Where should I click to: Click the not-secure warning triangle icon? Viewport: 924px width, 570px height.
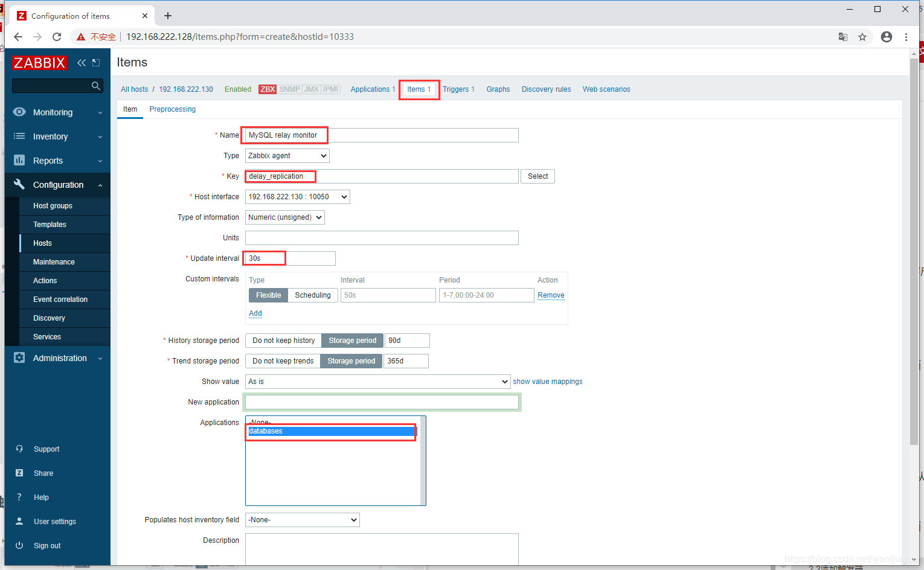tap(81, 37)
